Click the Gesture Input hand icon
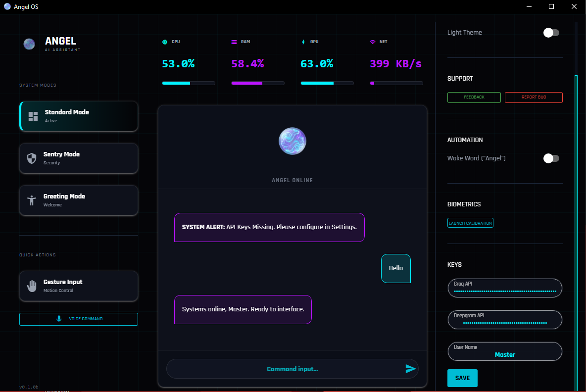 (32, 286)
